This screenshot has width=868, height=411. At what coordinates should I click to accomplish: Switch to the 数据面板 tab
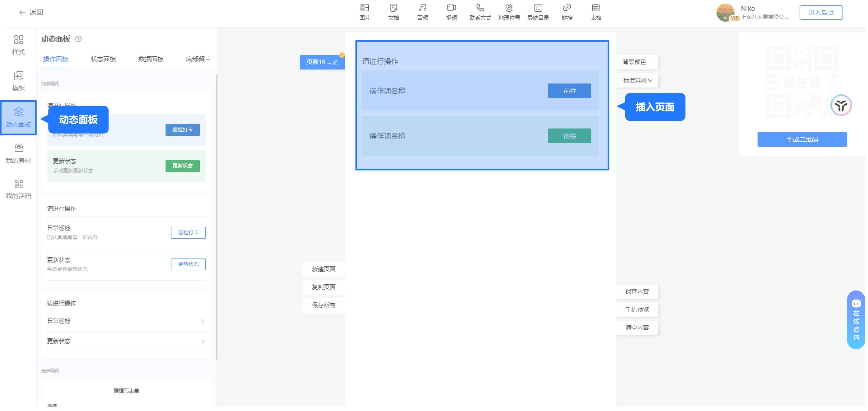(151, 59)
